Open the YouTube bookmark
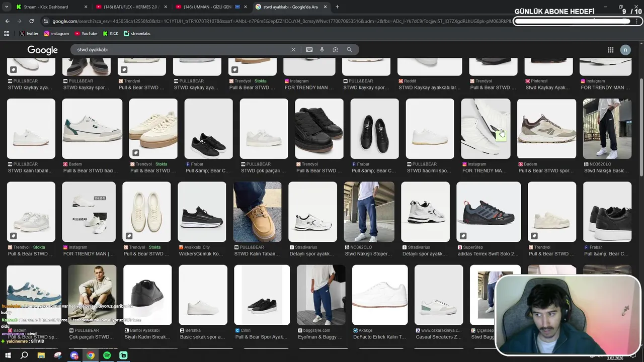Viewport: 644px width, 362px height. pos(86,33)
